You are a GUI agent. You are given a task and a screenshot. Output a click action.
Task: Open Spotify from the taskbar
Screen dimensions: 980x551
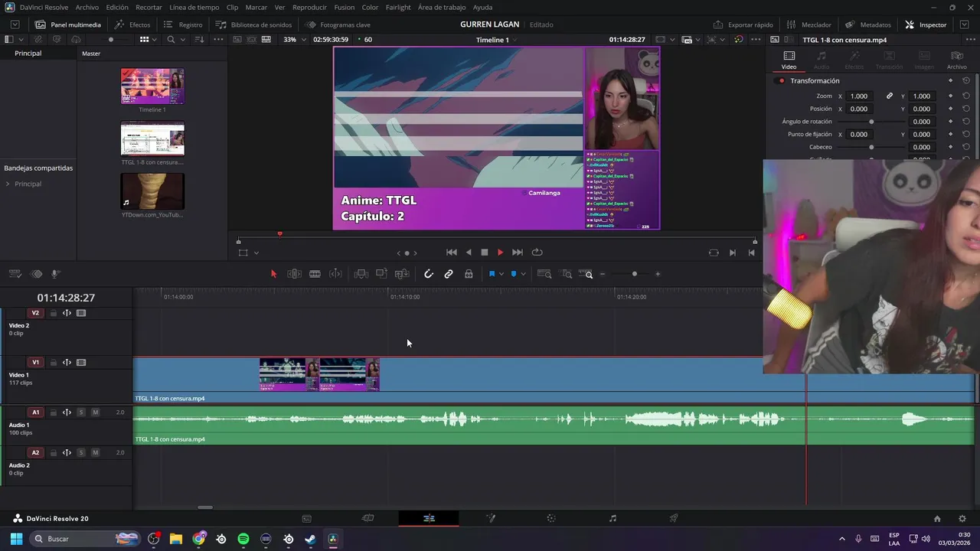pos(243,539)
